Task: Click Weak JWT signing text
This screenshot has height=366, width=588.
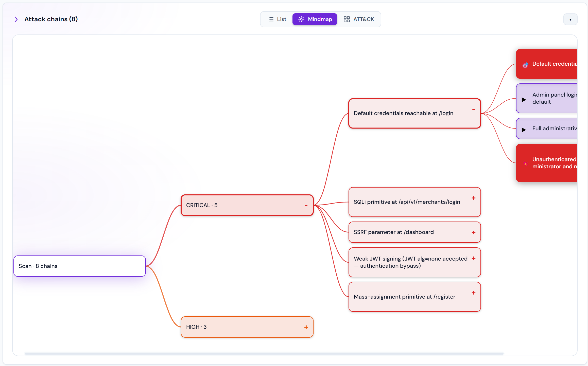Action: 410,262
